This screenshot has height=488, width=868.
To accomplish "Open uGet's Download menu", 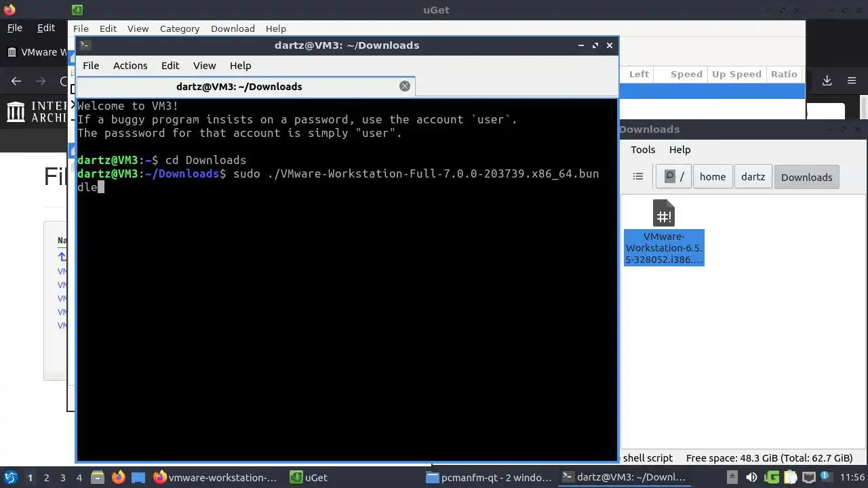I will click(233, 28).
